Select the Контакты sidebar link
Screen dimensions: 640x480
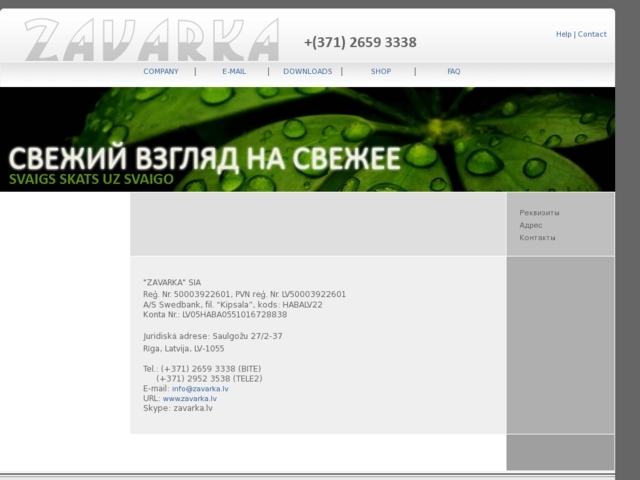tap(537, 238)
